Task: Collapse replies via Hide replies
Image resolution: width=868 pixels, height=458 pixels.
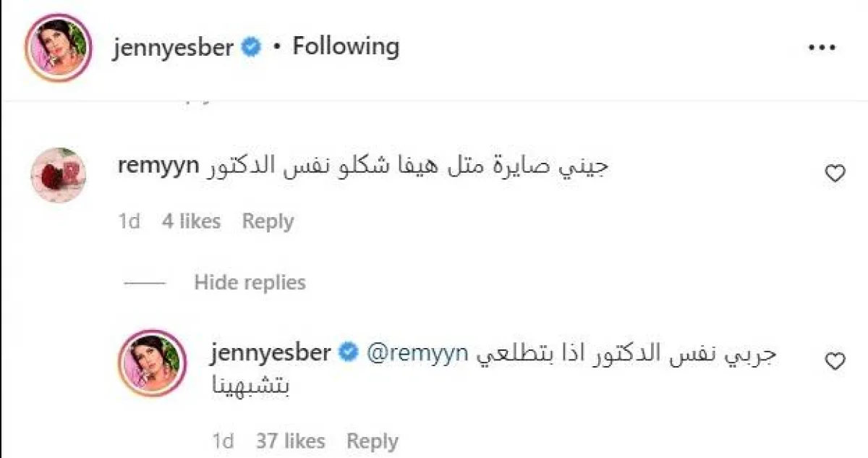Action: pyautogui.click(x=249, y=282)
